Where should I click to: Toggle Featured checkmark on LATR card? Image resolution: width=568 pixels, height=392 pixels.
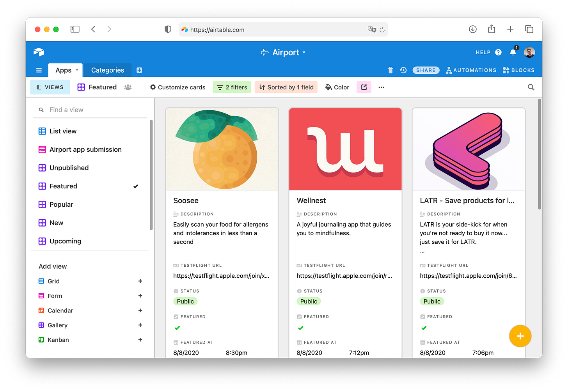424,328
